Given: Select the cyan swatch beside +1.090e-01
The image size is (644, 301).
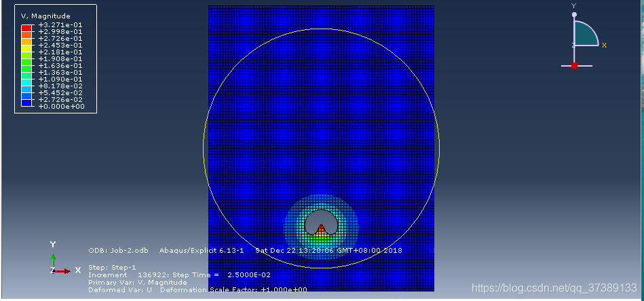Looking at the screenshot, I should [x=27, y=78].
